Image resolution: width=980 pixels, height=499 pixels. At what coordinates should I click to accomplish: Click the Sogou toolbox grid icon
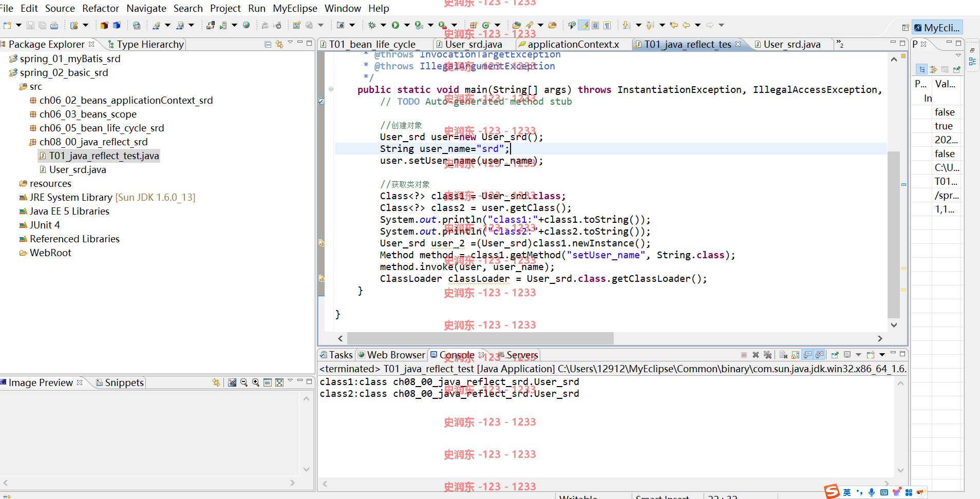pos(909,492)
